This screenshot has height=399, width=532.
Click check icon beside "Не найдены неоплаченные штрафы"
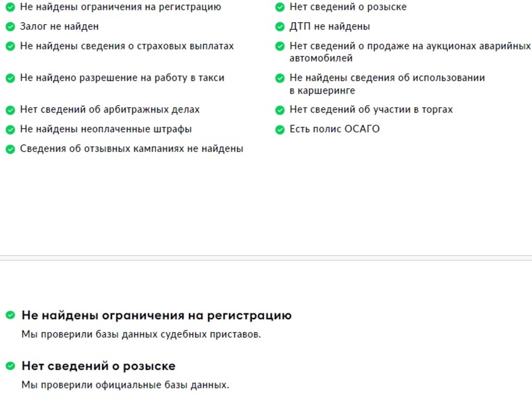[x=10, y=130]
